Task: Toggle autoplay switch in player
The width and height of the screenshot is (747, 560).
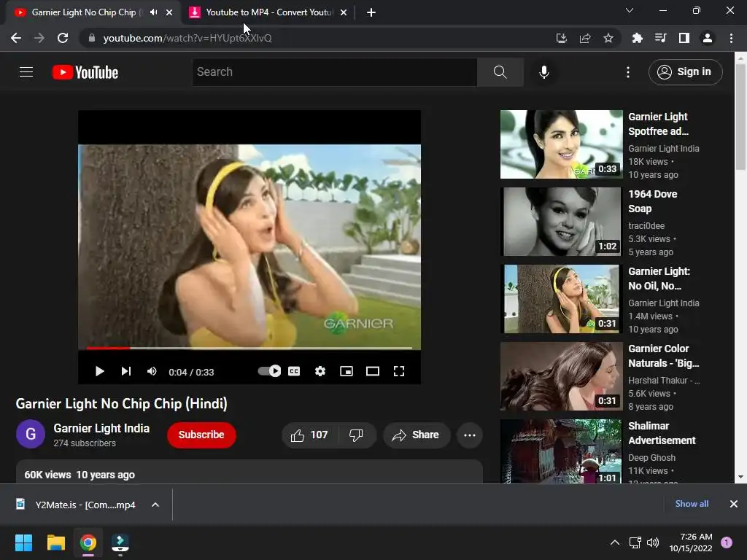Action: pyautogui.click(x=269, y=371)
